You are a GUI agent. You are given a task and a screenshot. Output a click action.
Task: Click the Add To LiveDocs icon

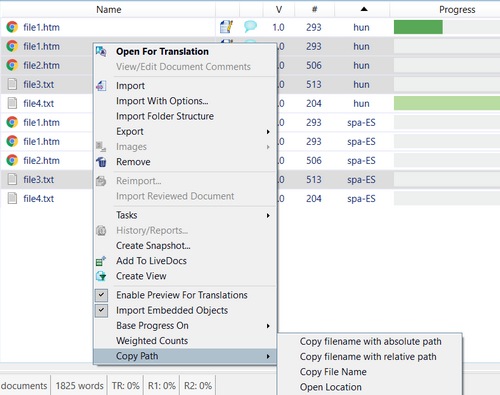point(101,261)
